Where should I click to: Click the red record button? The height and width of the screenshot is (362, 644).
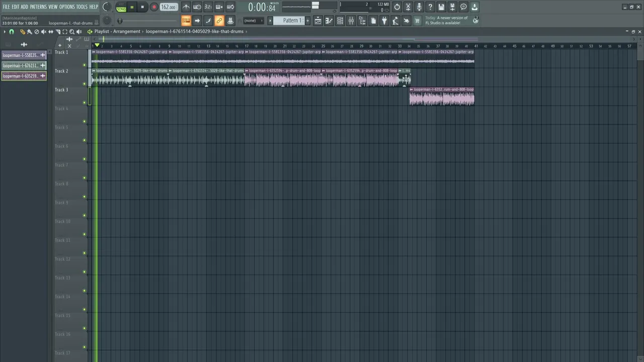154,7
